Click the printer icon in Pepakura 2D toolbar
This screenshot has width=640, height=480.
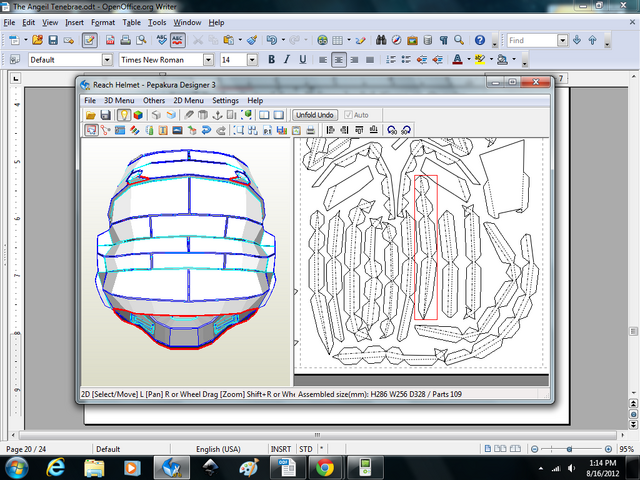tap(310, 130)
